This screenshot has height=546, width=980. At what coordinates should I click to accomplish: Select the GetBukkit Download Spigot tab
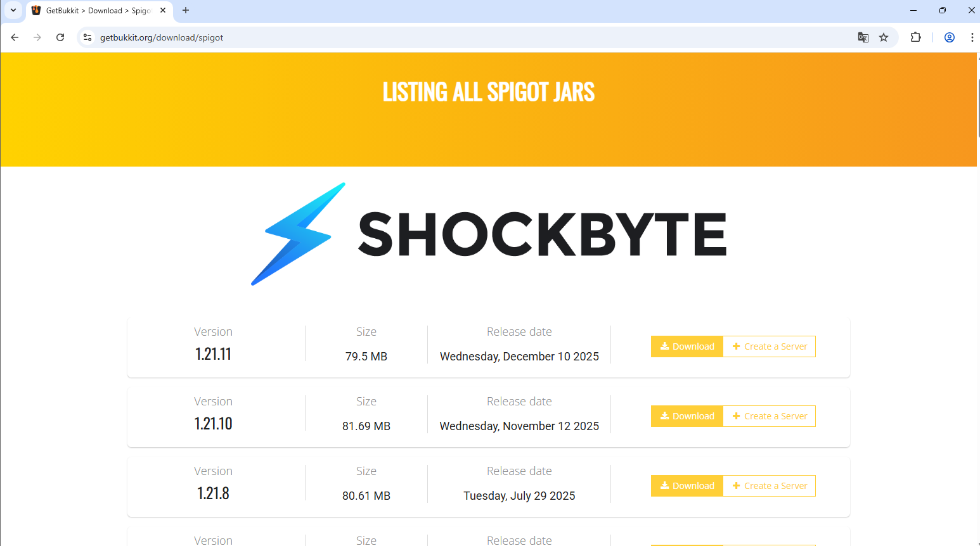click(95, 11)
